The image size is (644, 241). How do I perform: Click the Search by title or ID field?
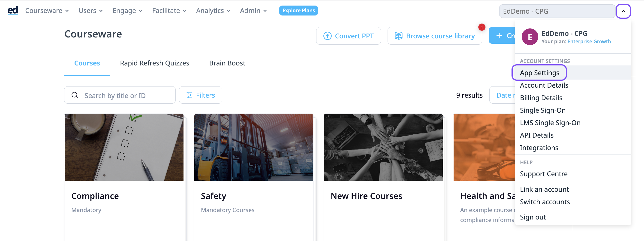point(120,95)
